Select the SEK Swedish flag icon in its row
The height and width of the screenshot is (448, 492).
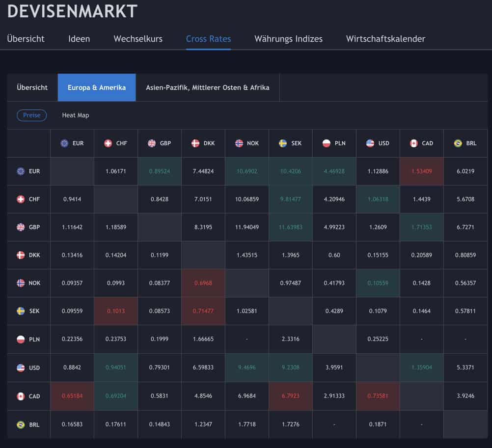click(x=20, y=311)
